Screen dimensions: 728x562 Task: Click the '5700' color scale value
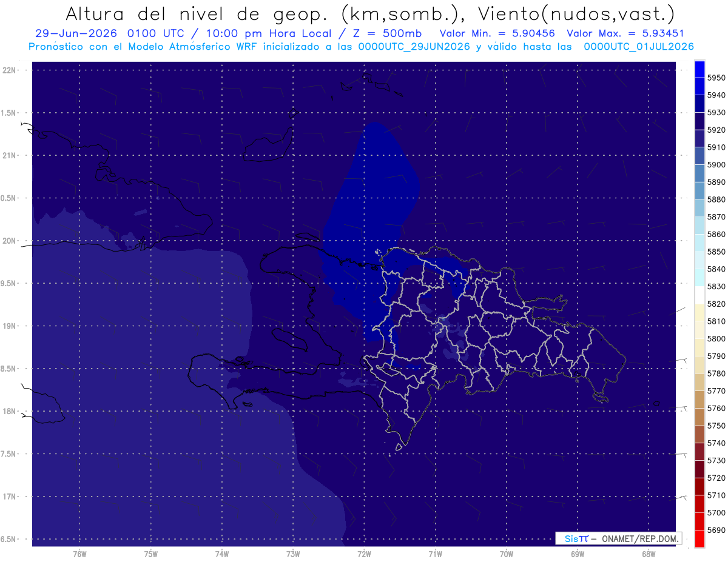click(716, 513)
